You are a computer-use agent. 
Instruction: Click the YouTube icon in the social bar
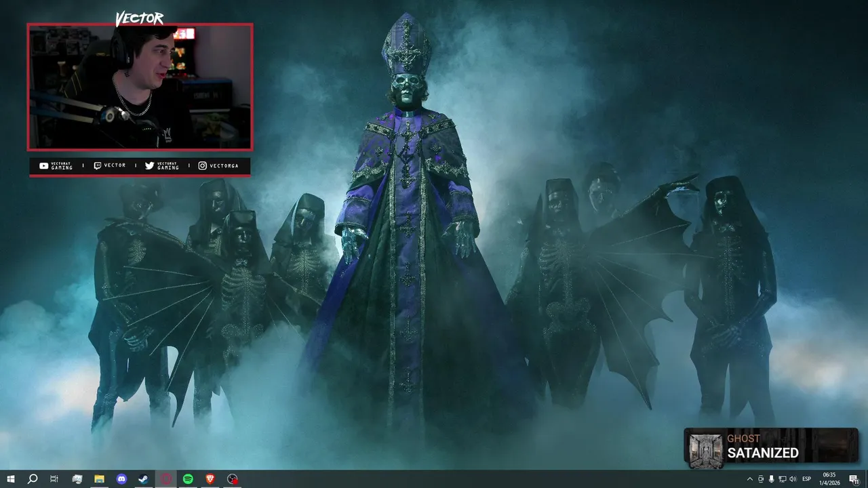pyautogui.click(x=44, y=166)
